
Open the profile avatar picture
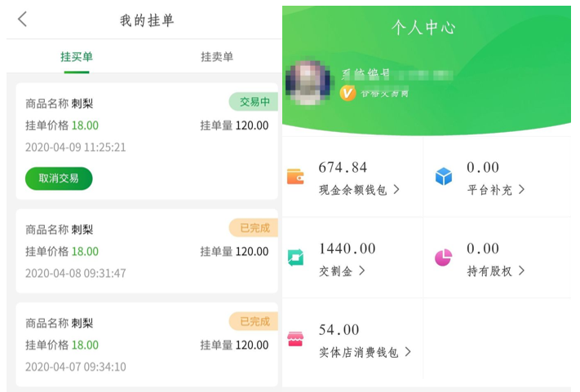pos(308,82)
